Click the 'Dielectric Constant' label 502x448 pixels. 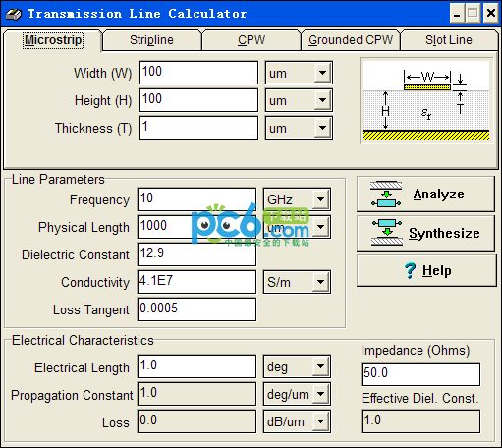76,254
